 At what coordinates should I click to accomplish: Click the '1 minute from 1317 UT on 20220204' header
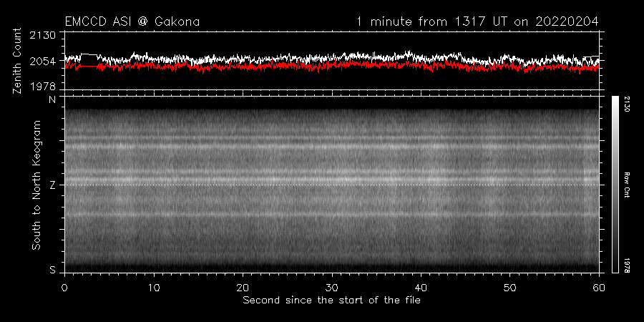(x=478, y=21)
